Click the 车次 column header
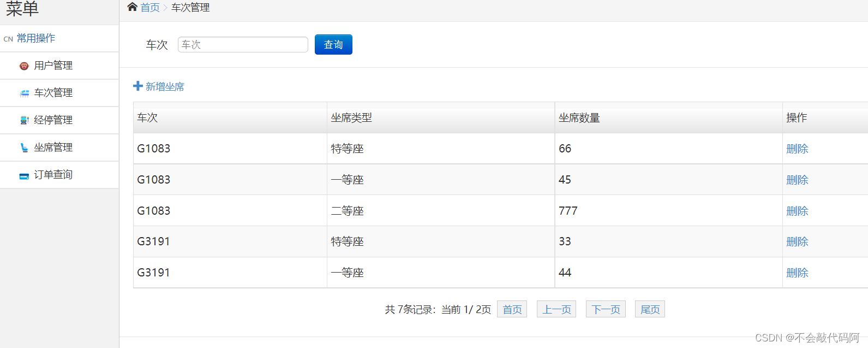868x348 pixels. tap(230, 117)
